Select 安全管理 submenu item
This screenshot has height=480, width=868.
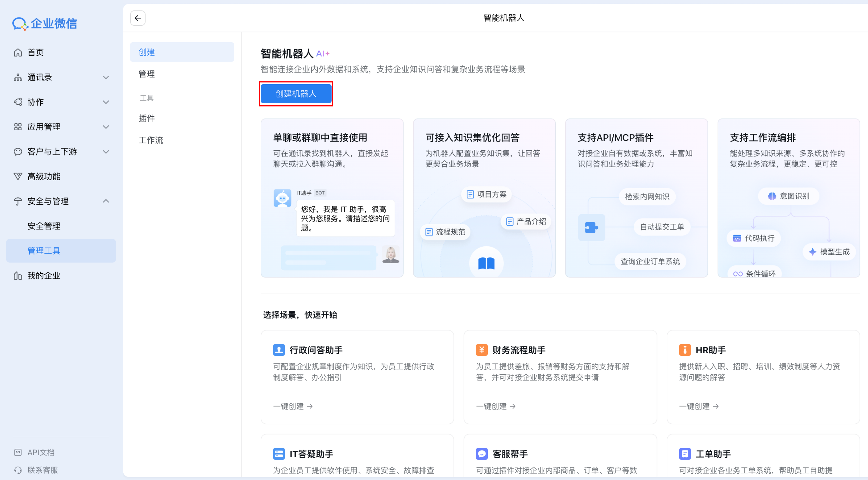[61, 226]
